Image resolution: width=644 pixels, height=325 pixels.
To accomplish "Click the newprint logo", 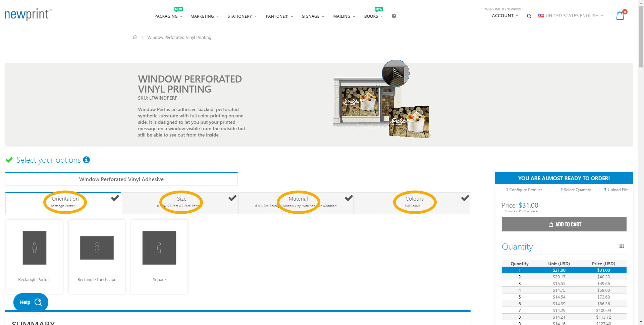I will coord(28,14).
